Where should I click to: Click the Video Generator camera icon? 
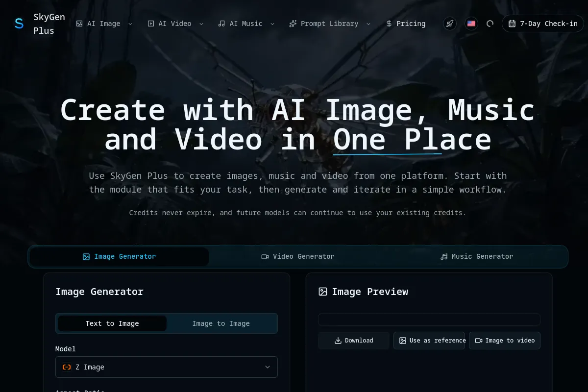(x=265, y=257)
